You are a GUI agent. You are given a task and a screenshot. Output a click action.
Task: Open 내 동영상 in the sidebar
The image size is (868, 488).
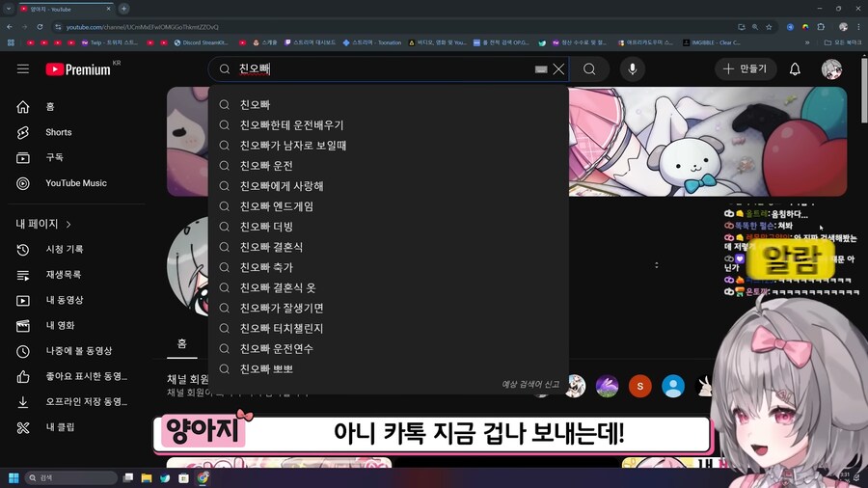point(76,301)
